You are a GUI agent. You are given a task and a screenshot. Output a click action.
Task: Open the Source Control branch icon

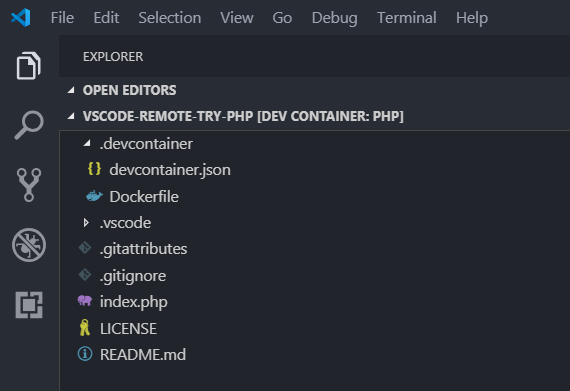(29, 185)
